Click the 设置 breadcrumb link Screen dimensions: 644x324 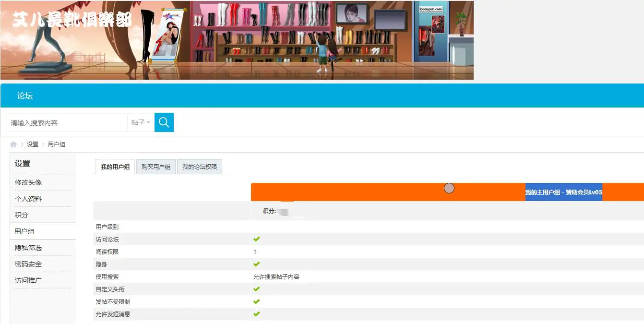(33, 144)
